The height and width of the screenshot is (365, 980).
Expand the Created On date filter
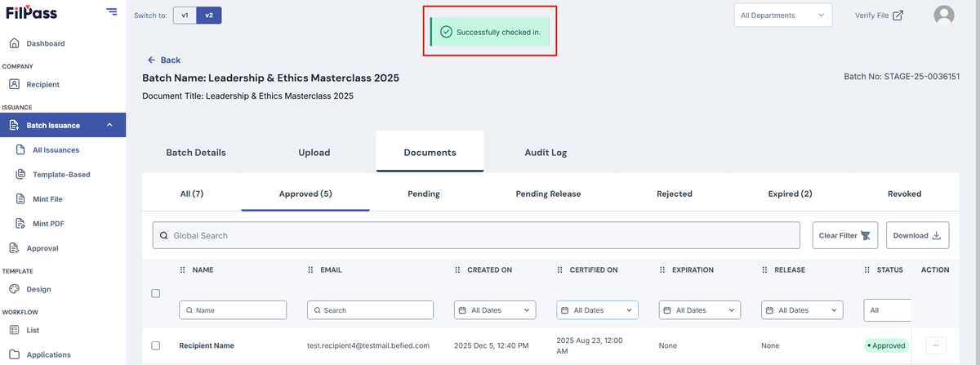pyautogui.click(x=495, y=310)
